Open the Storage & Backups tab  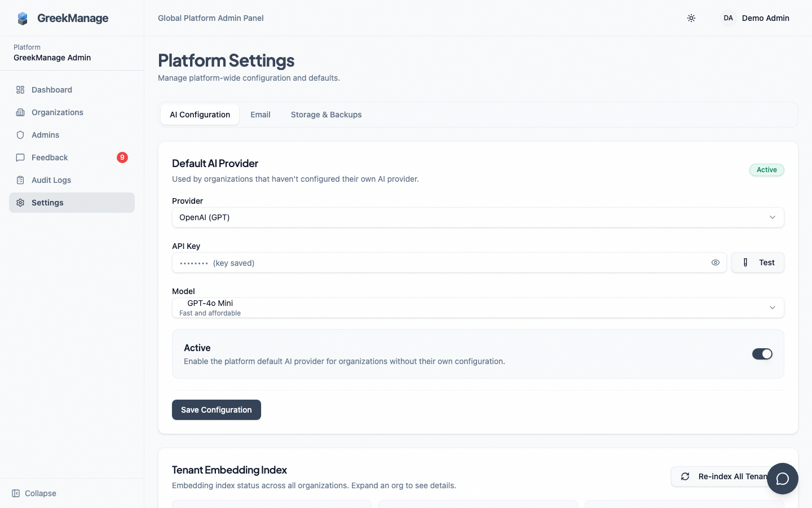[x=326, y=115]
